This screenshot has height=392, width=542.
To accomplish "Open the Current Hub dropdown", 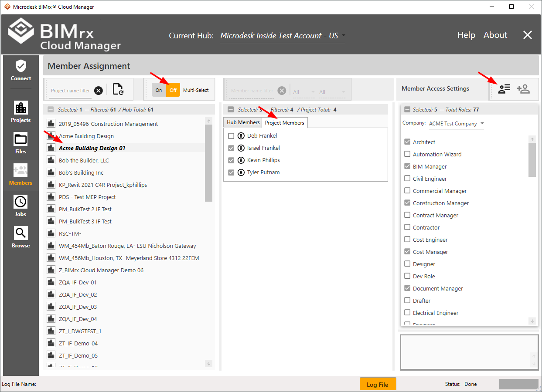I will pos(283,36).
